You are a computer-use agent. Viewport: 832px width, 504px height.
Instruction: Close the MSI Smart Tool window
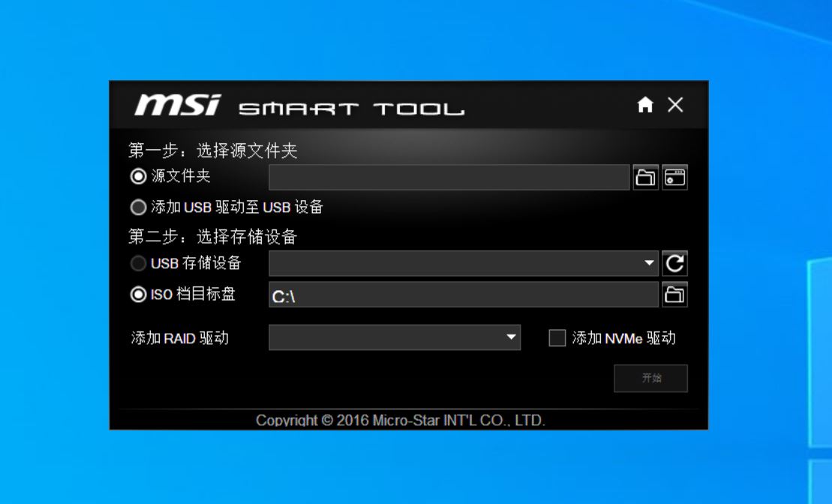675,105
